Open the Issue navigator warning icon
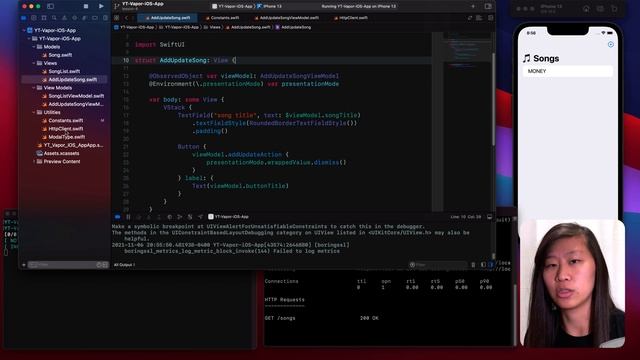 (64, 18)
